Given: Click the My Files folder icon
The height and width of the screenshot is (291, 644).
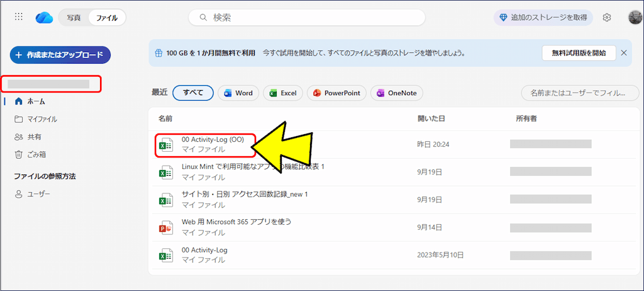Looking at the screenshot, I should pyautogui.click(x=18, y=120).
